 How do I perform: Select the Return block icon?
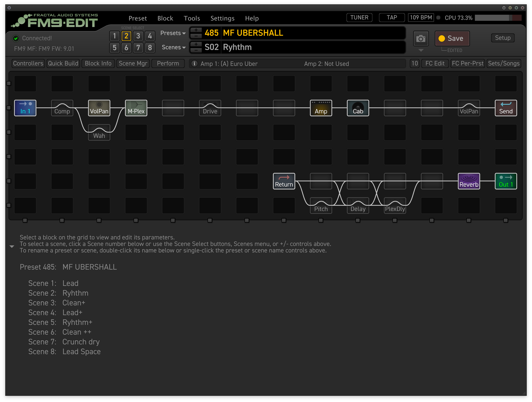click(284, 181)
